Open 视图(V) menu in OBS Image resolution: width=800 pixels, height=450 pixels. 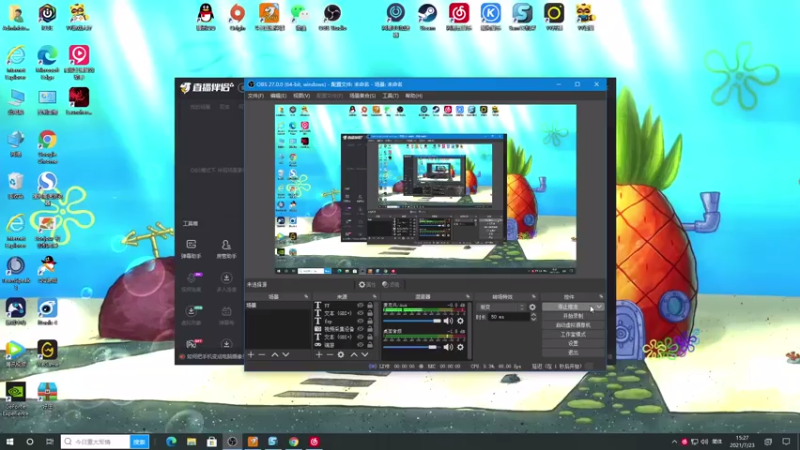[302, 96]
